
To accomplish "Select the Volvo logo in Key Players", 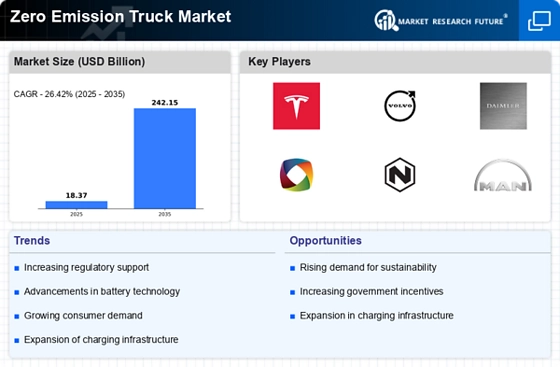I will pyautogui.click(x=400, y=106).
